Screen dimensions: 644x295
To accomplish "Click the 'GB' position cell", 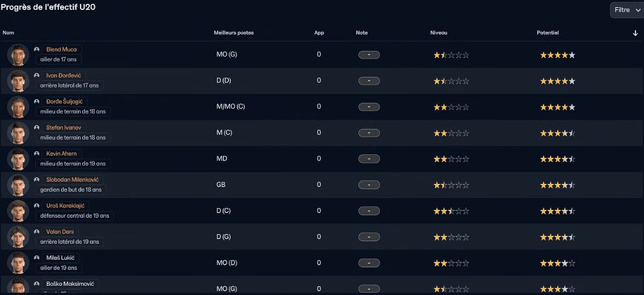I will tap(221, 185).
